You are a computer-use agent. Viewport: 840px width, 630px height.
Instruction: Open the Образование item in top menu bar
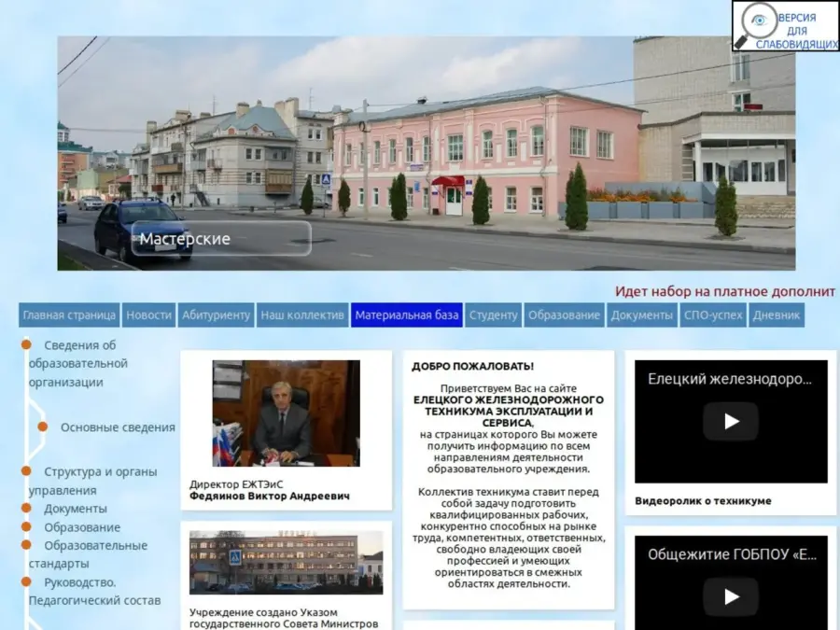pos(564,315)
